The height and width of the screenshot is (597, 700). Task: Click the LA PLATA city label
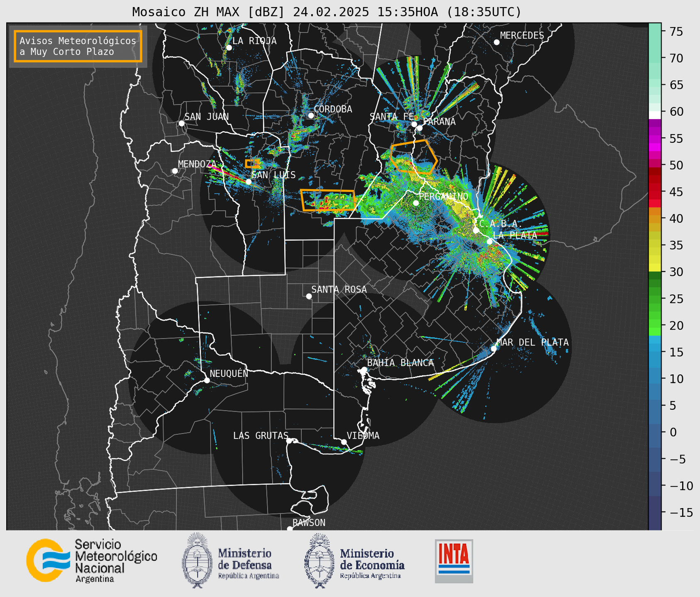(515, 235)
